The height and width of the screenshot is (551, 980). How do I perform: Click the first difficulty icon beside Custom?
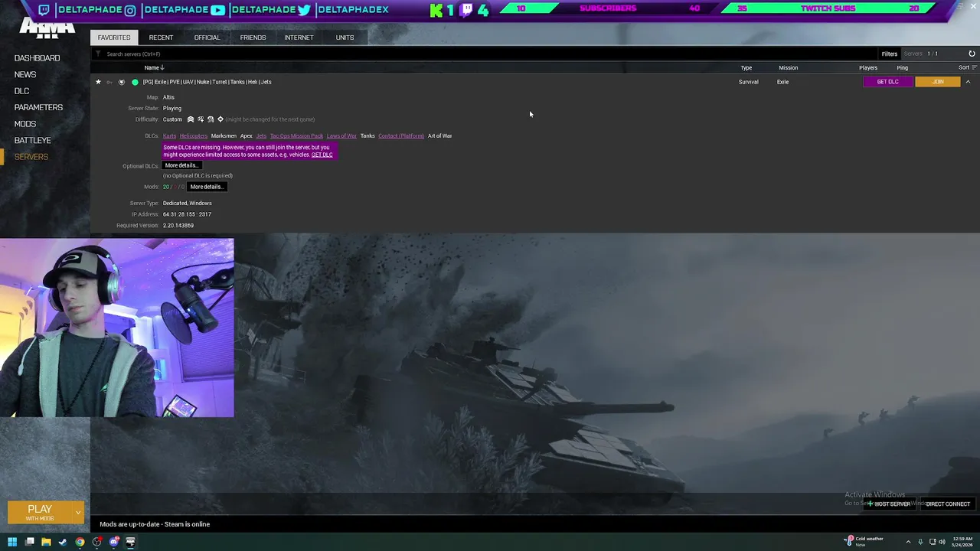coord(191,119)
